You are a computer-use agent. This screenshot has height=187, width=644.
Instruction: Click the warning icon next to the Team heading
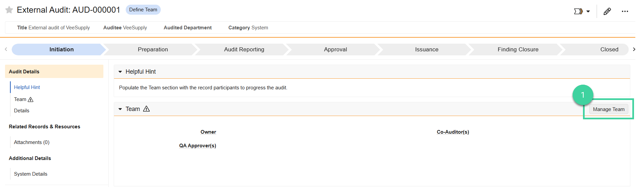(x=146, y=109)
